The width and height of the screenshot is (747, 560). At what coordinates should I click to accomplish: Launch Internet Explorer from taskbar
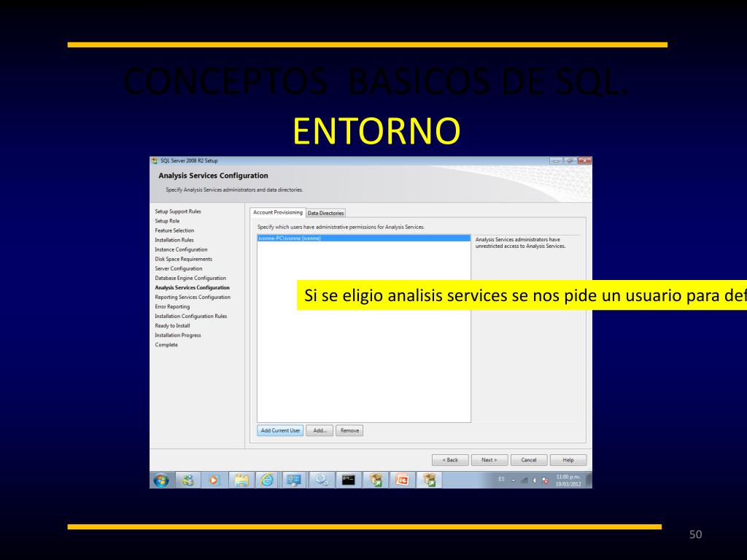(x=267, y=480)
